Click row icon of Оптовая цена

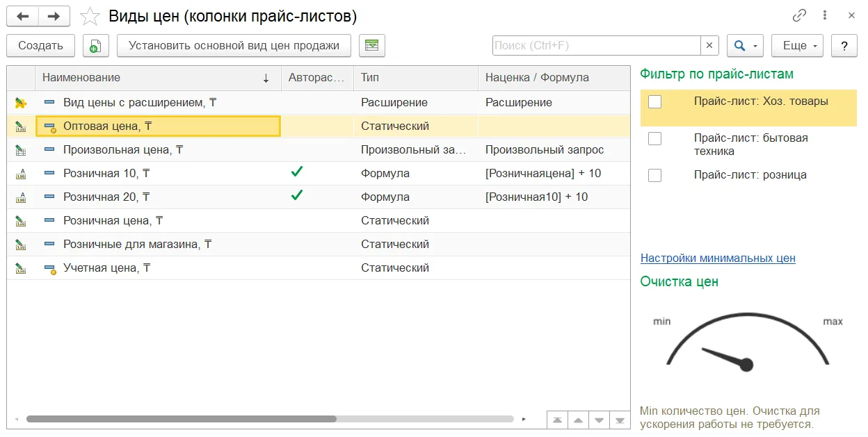pos(21,126)
